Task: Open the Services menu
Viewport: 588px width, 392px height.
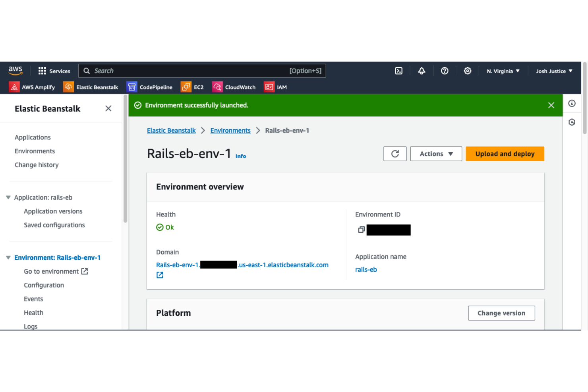Action: pyautogui.click(x=54, y=71)
